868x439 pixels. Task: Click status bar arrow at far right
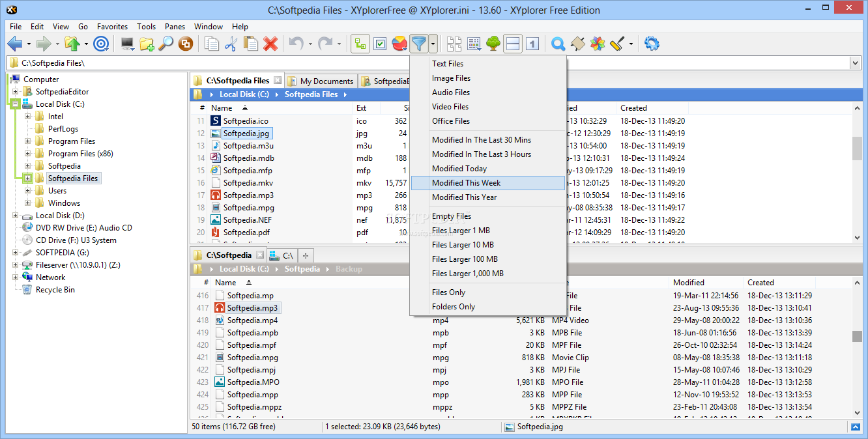[x=856, y=427]
